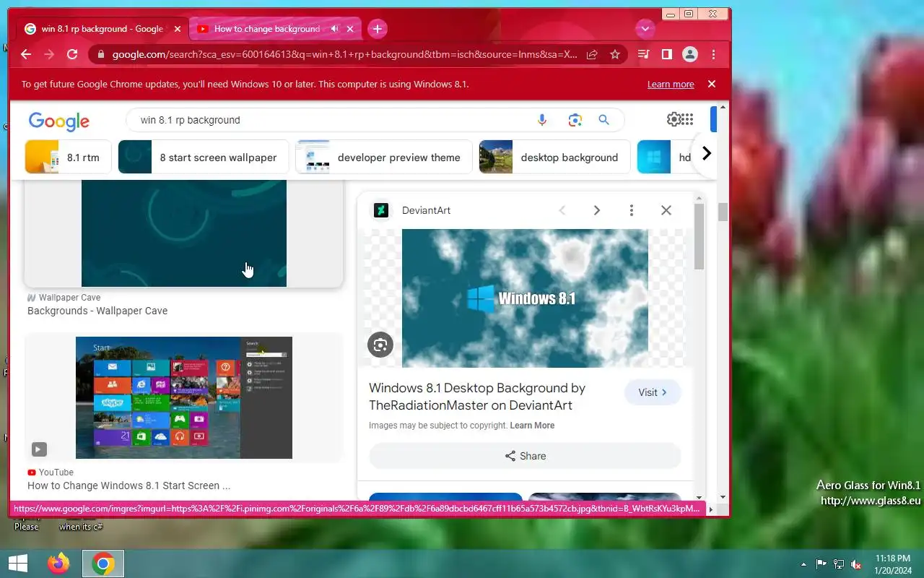Select Chrome in the taskbar
924x578 pixels.
[x=103, y=564]
